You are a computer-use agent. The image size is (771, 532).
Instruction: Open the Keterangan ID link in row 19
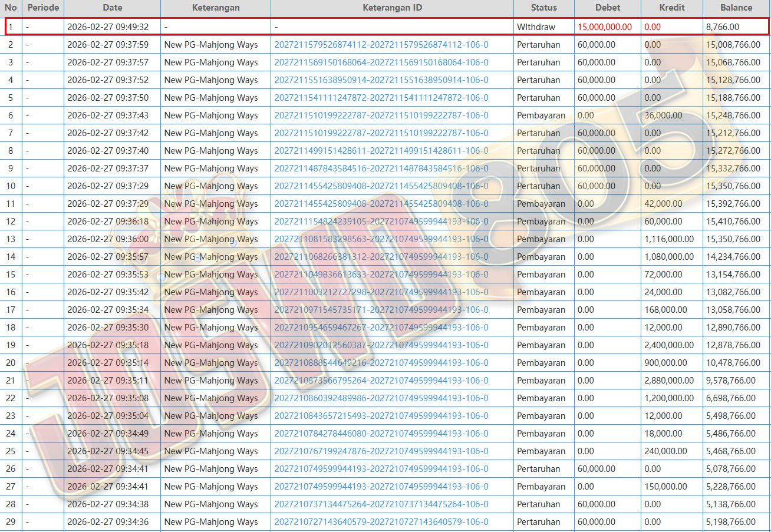381,345
